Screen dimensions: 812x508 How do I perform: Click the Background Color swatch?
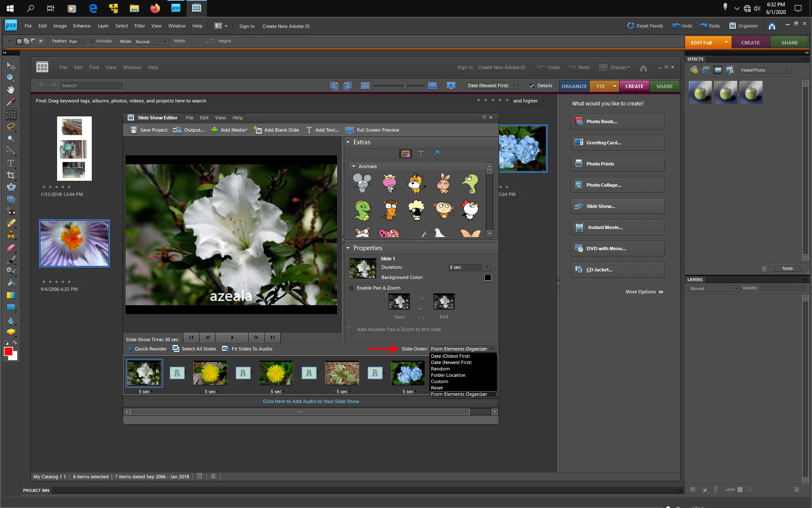(488, 277)
